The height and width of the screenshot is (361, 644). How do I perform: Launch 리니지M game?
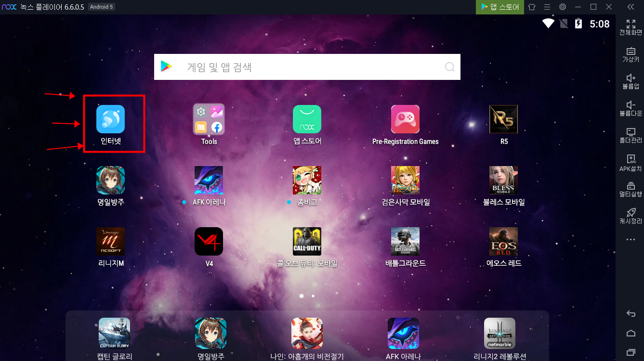coord(110,242)
